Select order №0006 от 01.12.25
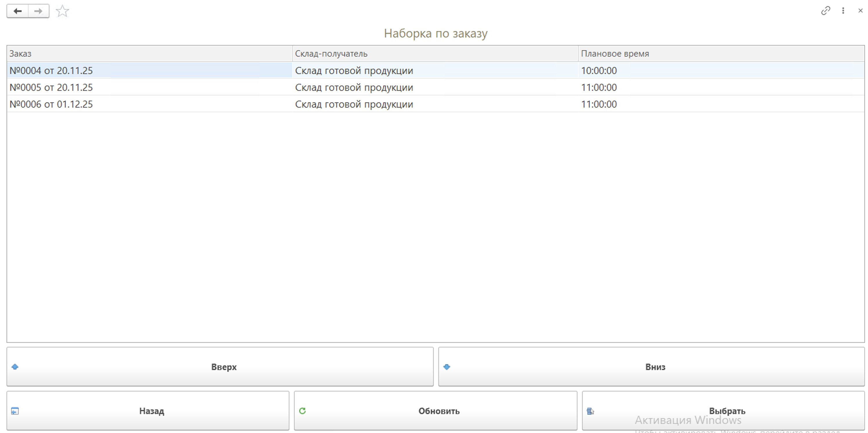 (x=51, y=104)
